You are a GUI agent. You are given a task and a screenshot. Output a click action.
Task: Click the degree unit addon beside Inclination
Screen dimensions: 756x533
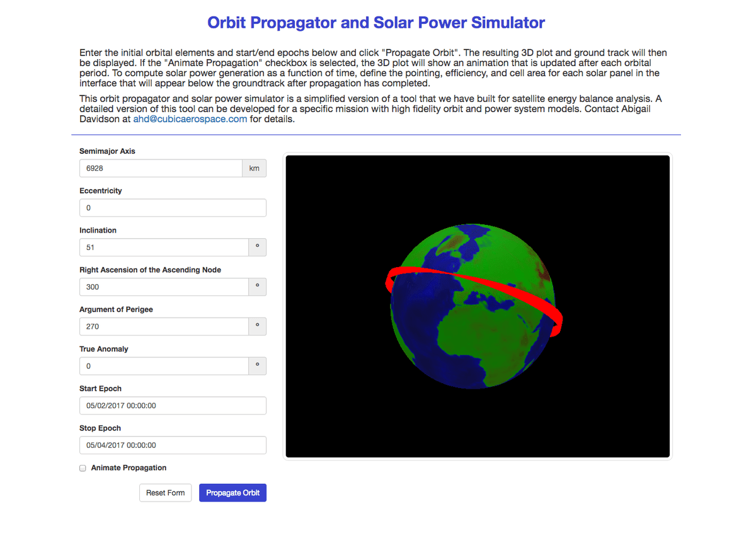(x=257, y=248)
